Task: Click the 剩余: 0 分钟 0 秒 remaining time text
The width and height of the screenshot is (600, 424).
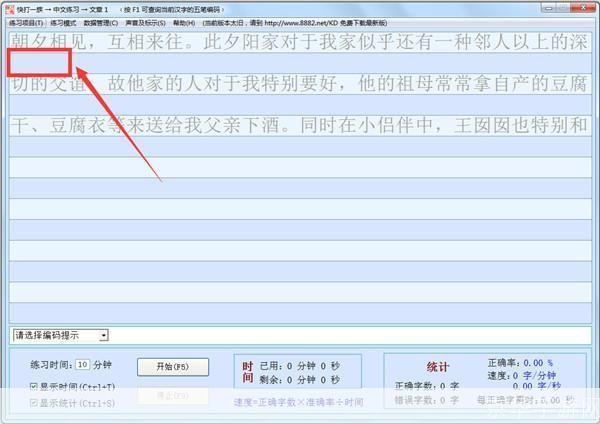Action: (x=300, y=380)
